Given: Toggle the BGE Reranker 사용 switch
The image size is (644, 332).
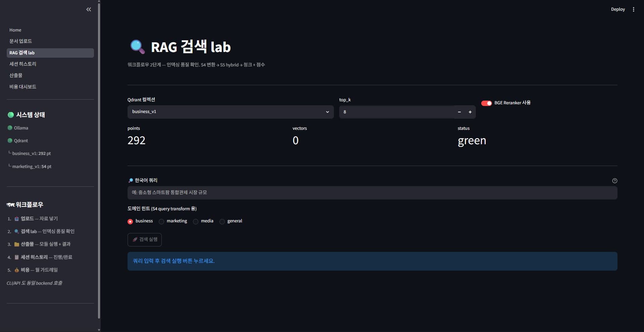Looking at the screenshot, I should [x=486, y=103].
